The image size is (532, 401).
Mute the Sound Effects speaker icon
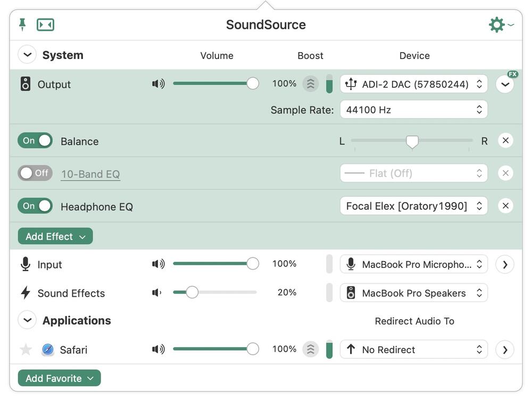click(157, 293)
